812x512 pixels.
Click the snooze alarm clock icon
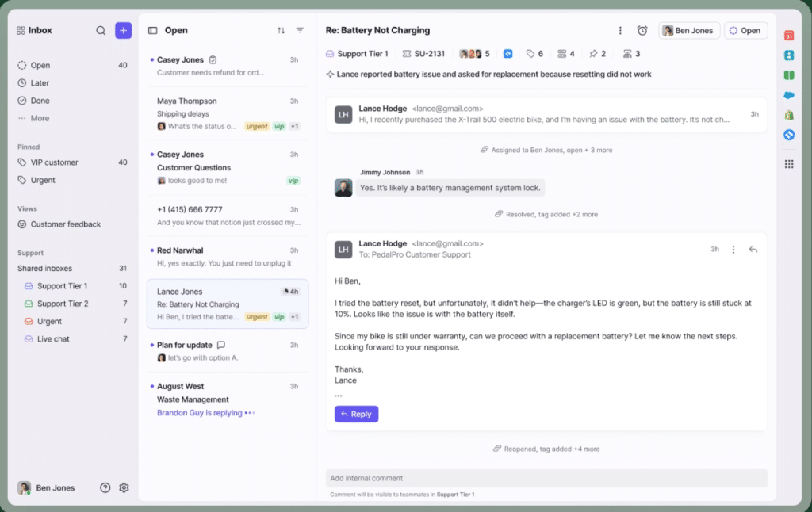(x=642, y=31)
